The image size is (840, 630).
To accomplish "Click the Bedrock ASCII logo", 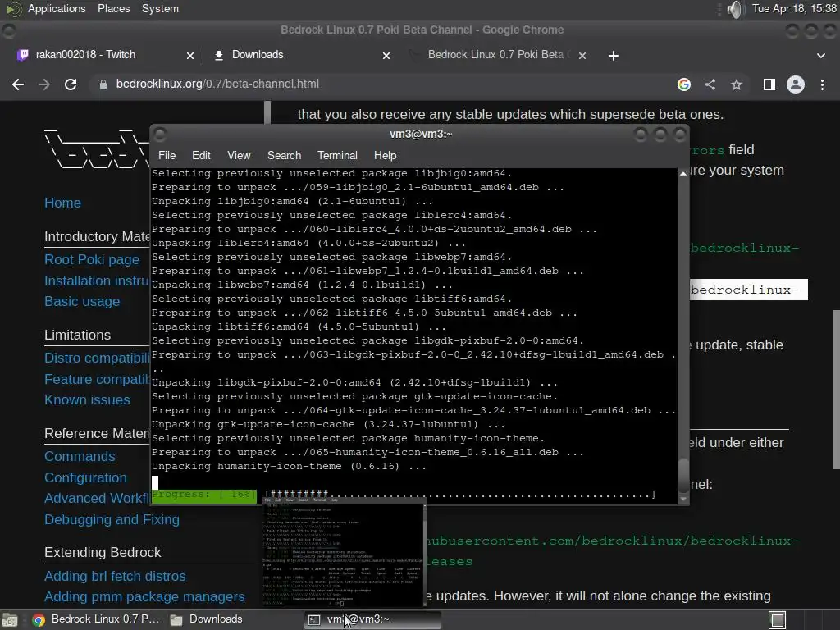I will pyautogui.click(x=97, y=149).
